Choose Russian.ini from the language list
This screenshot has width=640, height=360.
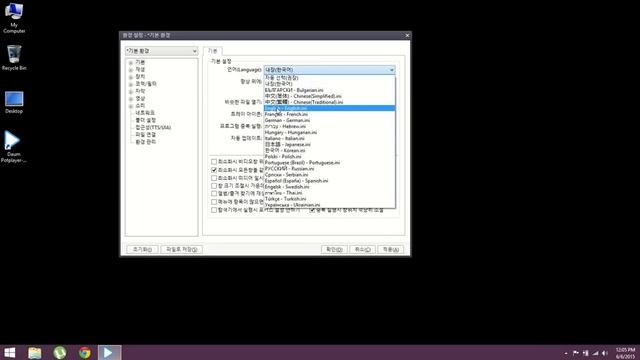point(329,169)
